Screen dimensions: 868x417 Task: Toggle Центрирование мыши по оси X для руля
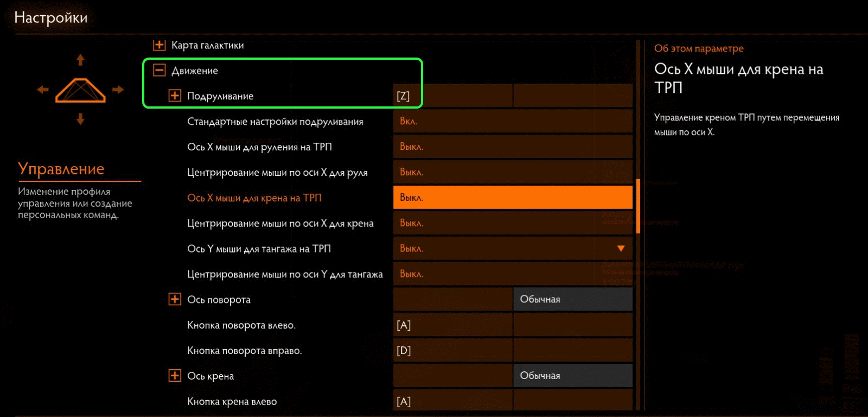(x=513, y=172)
